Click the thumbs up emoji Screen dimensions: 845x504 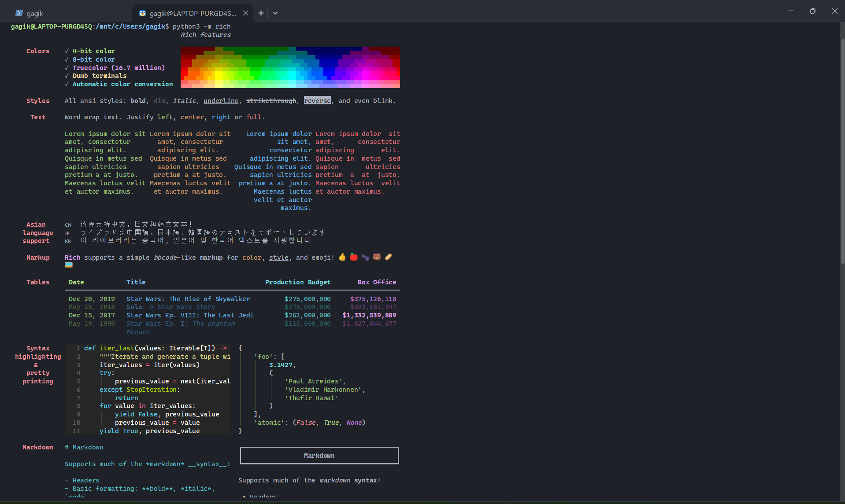coord(342,257)
